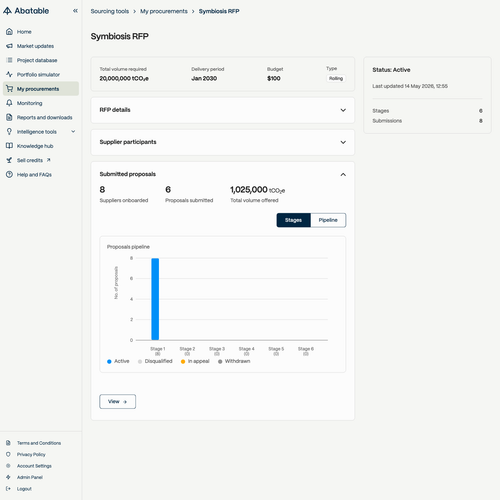Click Sourcing tools breadcrumb link
The height and width of the screenshot is (500, 500).
click(110, 11)
